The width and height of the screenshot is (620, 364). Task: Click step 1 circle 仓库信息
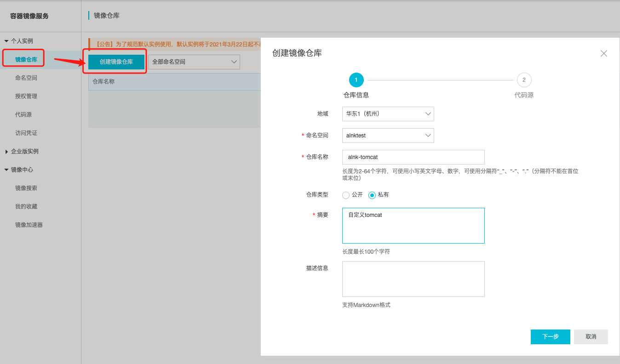(x=356, y=80)
